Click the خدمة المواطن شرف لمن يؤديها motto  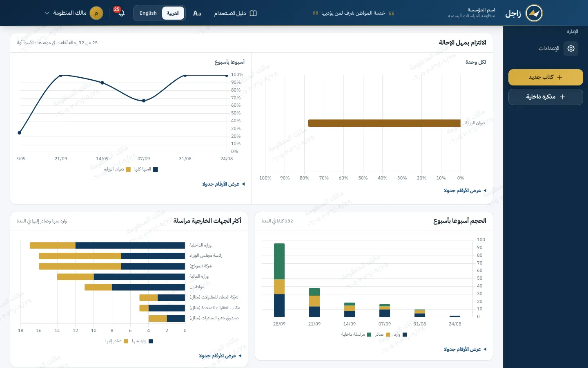[x=353, y=13]
